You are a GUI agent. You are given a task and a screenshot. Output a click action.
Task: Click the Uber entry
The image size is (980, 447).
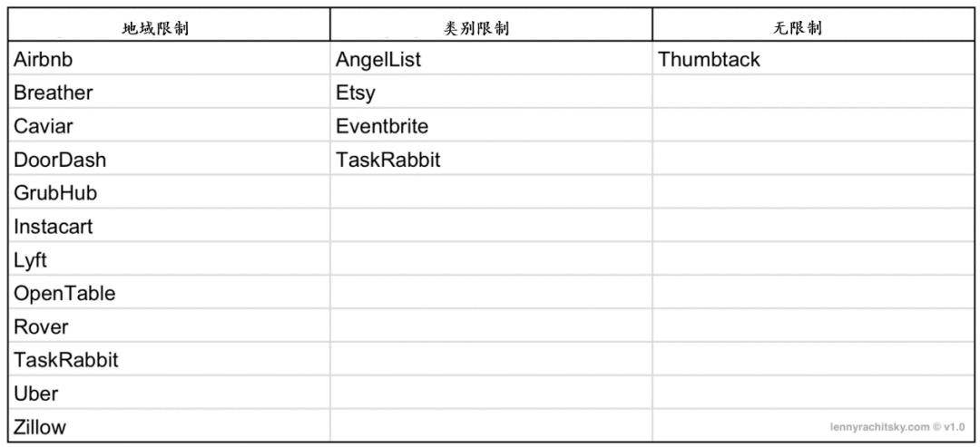(35, 394)
